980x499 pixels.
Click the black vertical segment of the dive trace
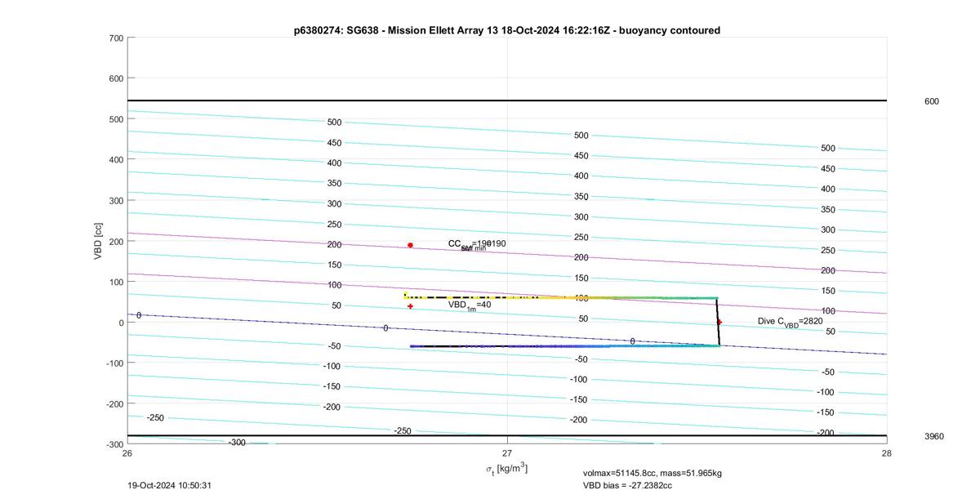pyautogui.click(x=718, y=322)
